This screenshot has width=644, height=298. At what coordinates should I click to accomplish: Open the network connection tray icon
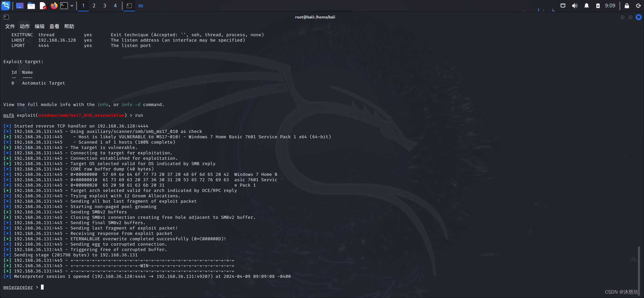click(563, 6)
